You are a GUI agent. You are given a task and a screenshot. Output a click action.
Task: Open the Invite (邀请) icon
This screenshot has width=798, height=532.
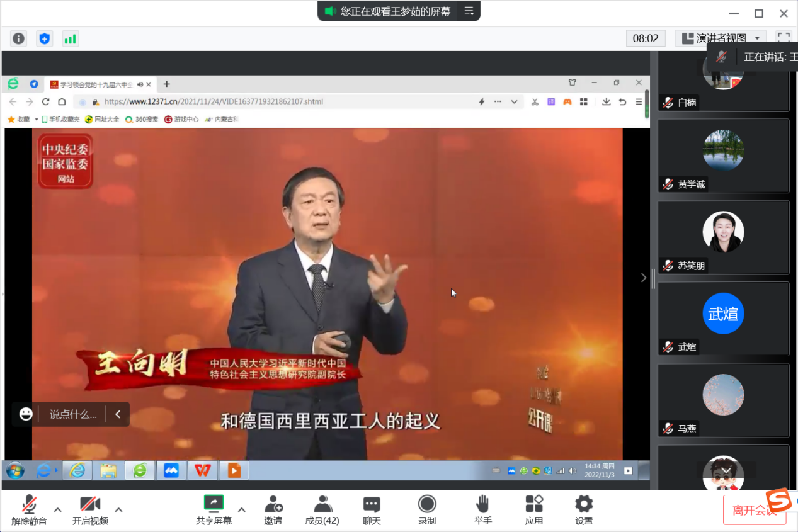273,510
